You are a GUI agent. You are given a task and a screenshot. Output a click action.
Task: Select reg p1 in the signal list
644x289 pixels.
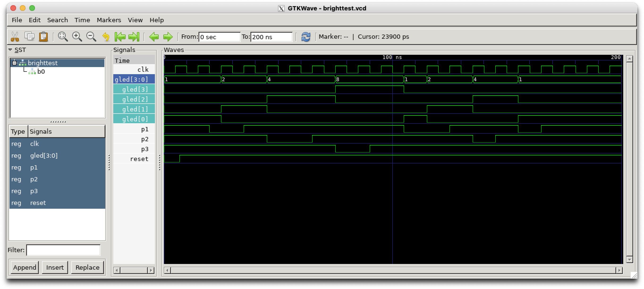(57, 167)
